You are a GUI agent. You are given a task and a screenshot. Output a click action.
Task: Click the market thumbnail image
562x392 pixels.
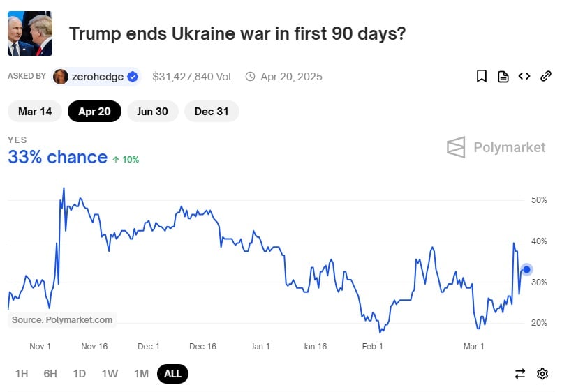tap(30, 33)
